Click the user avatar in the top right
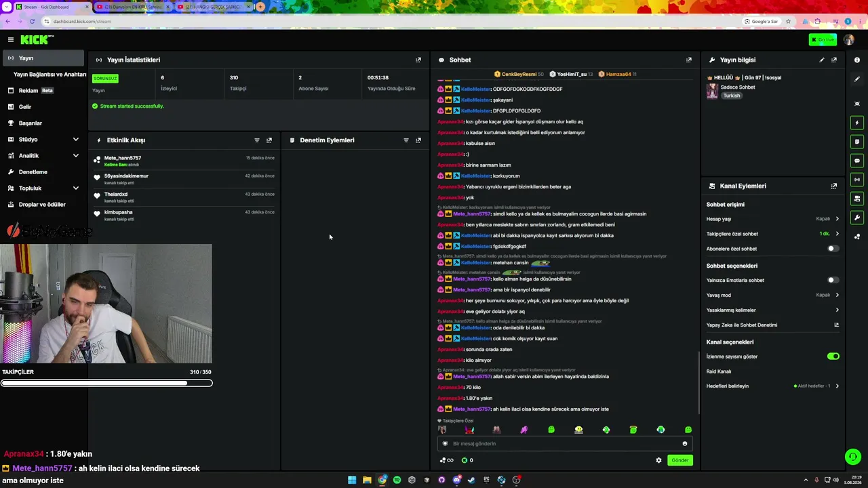 click(x=849, y=40)
